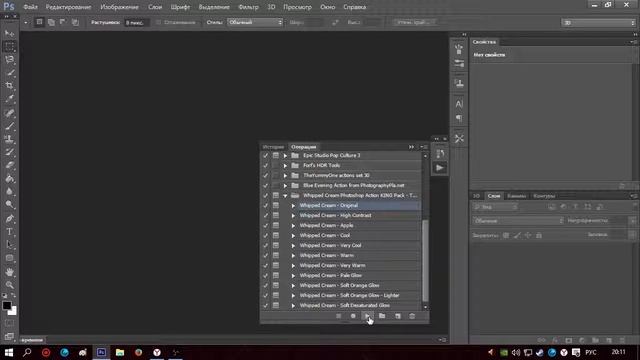Select Whipped Cream - Soft Desaturated Glow
This screenshot has height=360, width=640.
[x=344, y=305]
